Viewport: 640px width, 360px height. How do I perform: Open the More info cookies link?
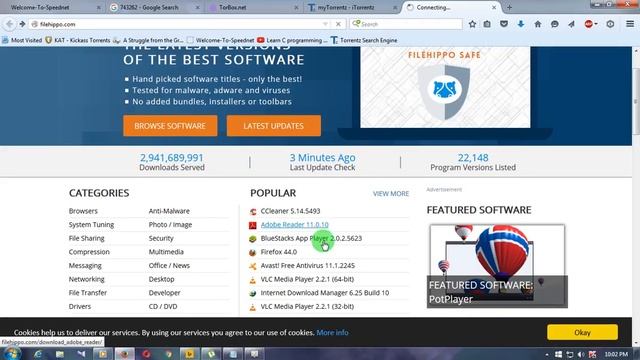pos(332,333)
